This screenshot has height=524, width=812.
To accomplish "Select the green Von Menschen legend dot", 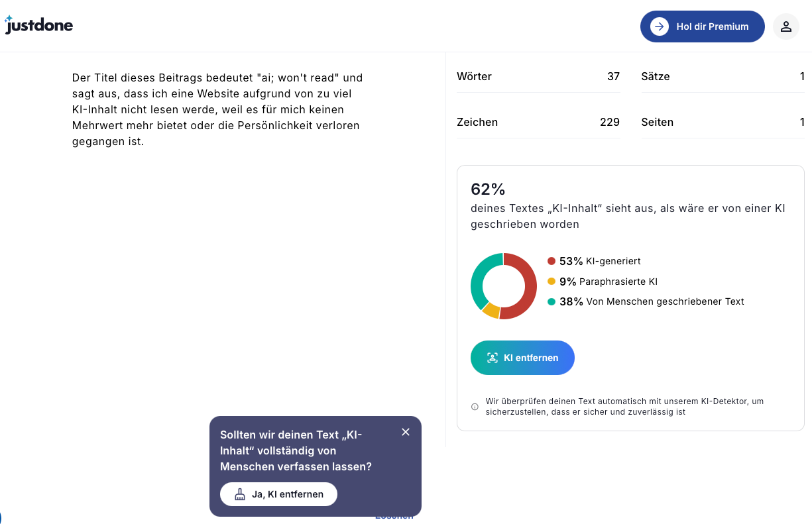I will point(551,301).
